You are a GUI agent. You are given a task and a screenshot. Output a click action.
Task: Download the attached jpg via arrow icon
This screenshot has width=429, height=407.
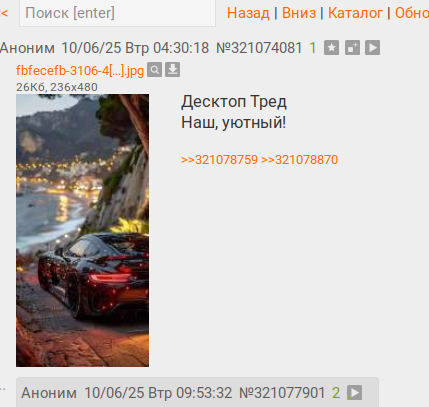click(x=173, y=70)
